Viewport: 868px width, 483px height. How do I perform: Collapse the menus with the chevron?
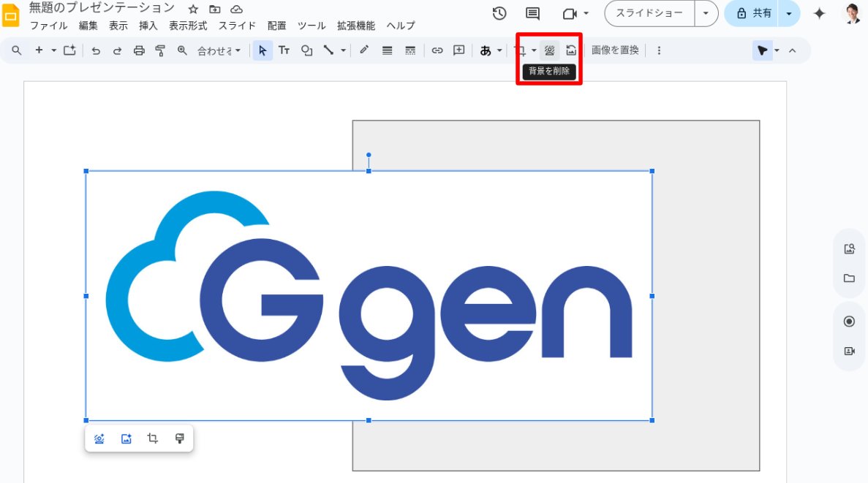pyautogui.click(x=792, y=50)
